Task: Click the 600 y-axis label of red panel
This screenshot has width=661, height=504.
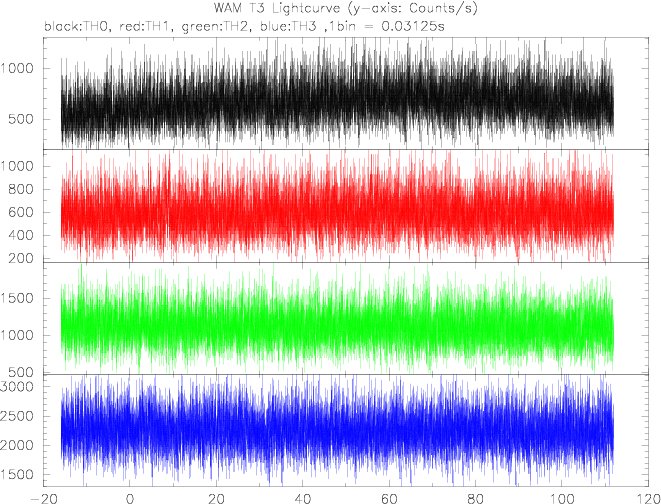Action: coord(20,212)
